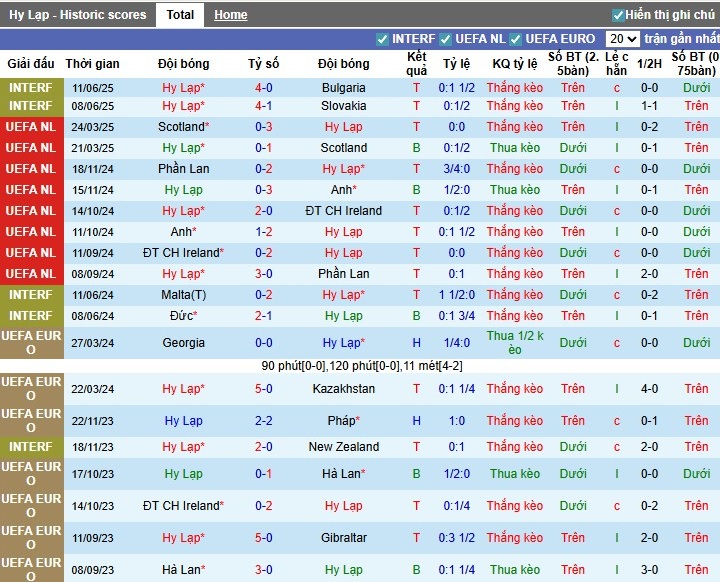
Task: Open the 20 recent matches dropdown
Action: 622,39
